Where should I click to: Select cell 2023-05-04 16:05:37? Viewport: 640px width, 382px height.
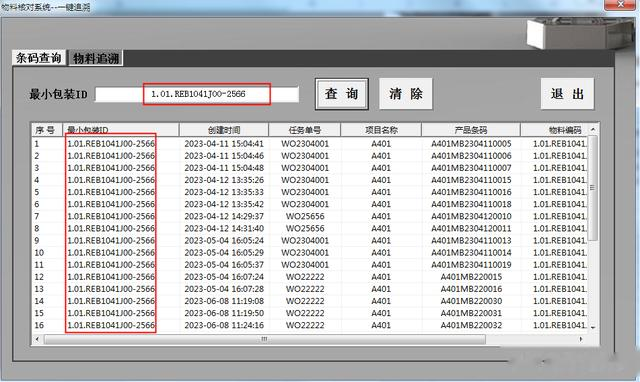tap(224, 265)
